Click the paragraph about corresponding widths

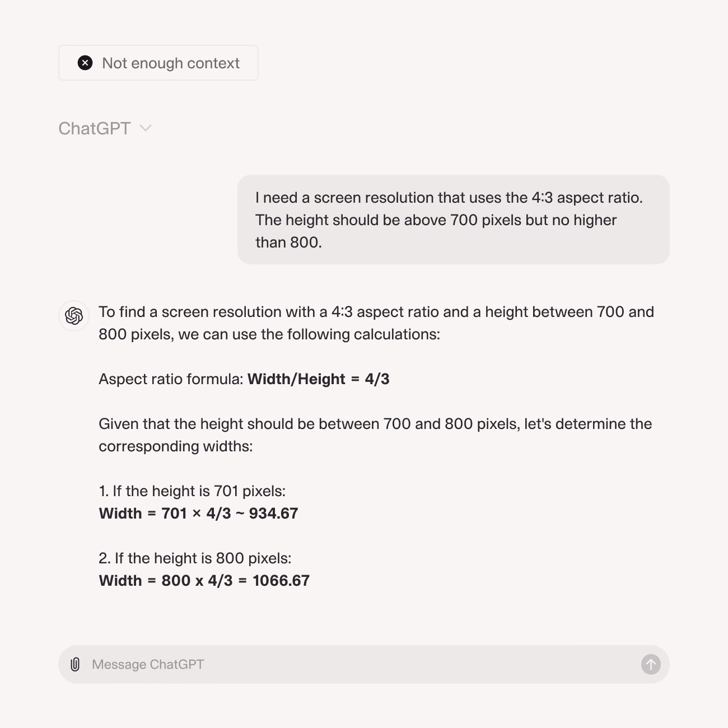tap(375, 435)
